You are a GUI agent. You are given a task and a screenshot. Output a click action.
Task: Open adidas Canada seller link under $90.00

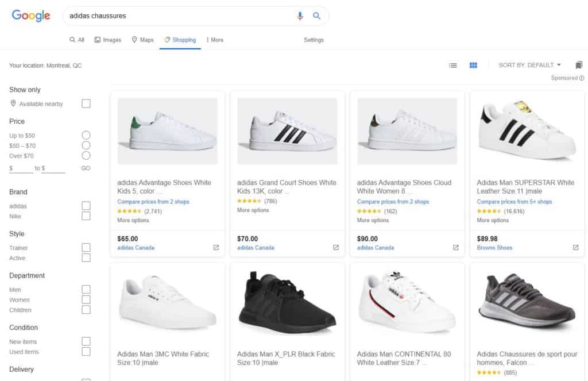coord(376,248)
